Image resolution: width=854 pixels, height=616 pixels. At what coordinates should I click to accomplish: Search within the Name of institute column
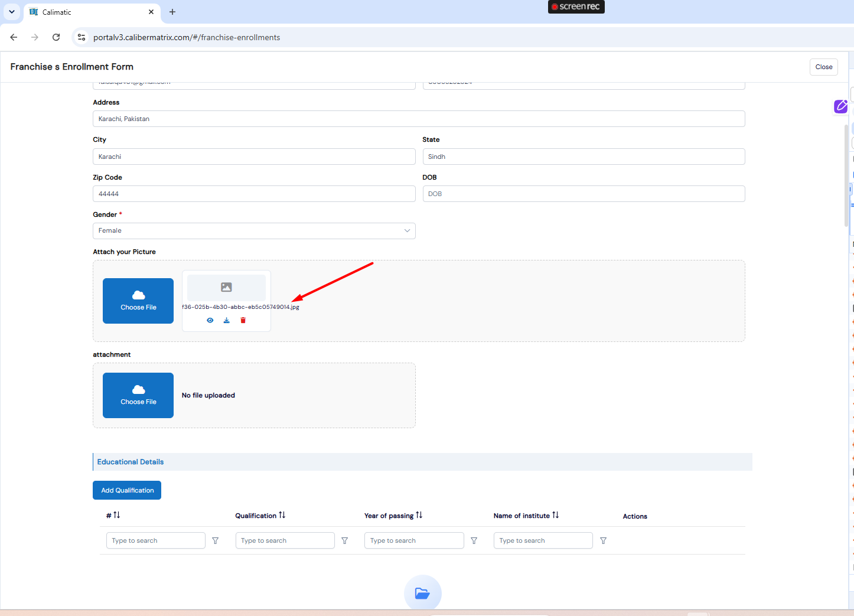543,540
